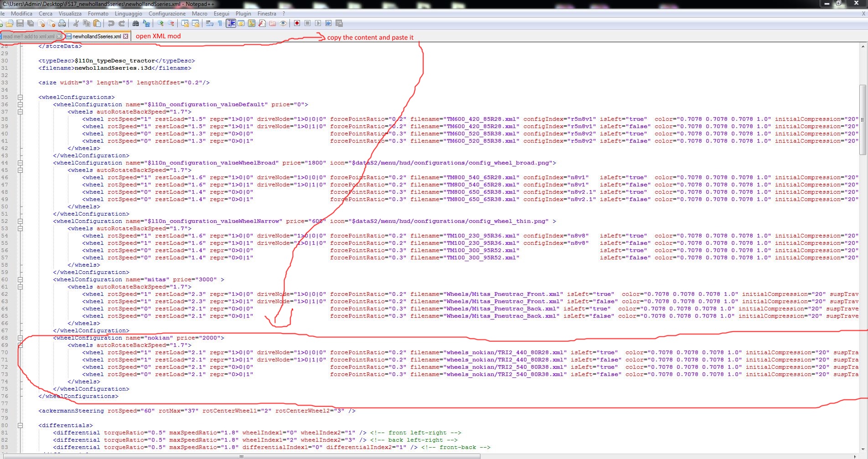Click the vertical scrollbar thumb
This screenshot has width=868, height=459.
pyautogui.click(x=863, y=119)
